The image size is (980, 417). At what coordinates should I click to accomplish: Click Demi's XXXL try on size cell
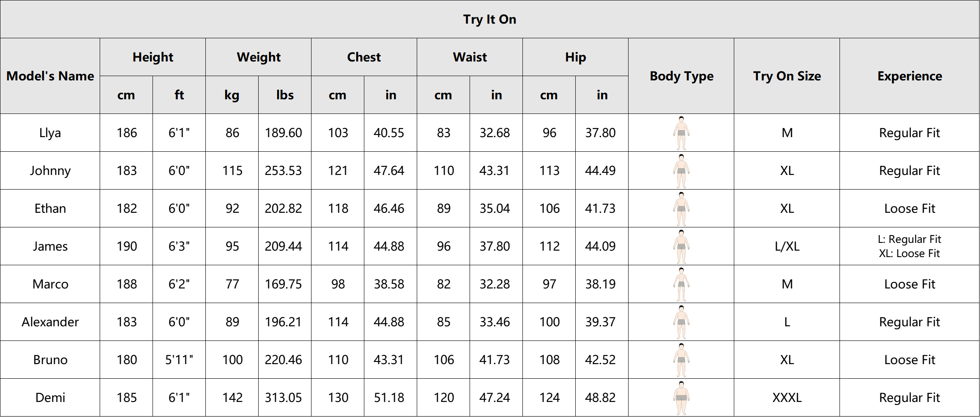click(x=787, y=398)
